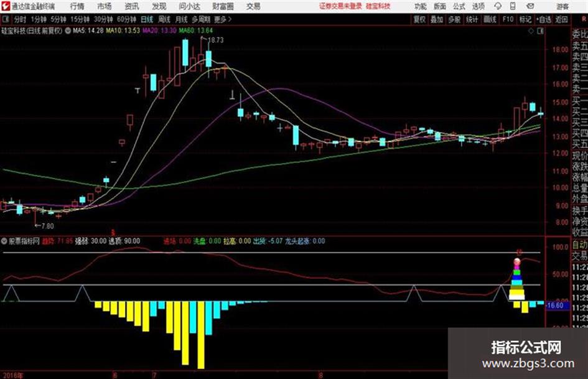Click the month 8 marker on timeline
The image size is (588, 379).
click(320, 375)
